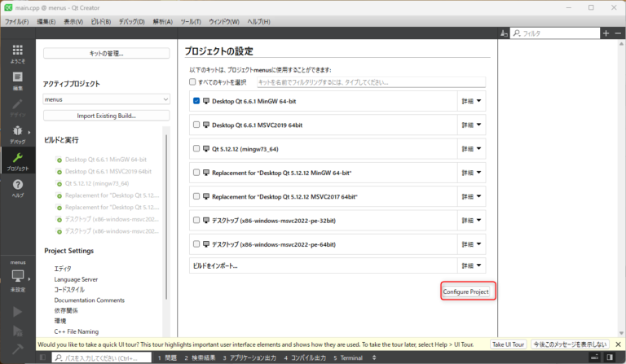Click the kit name filter text field

[x=370, y=82]
